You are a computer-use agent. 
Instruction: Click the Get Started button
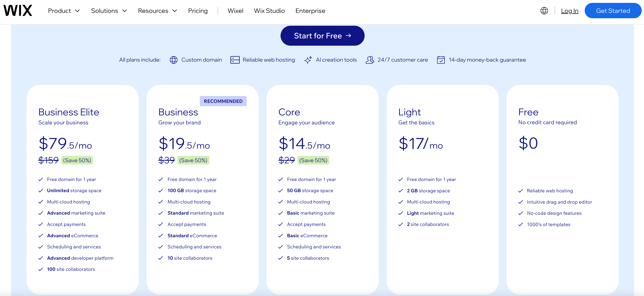613,11
